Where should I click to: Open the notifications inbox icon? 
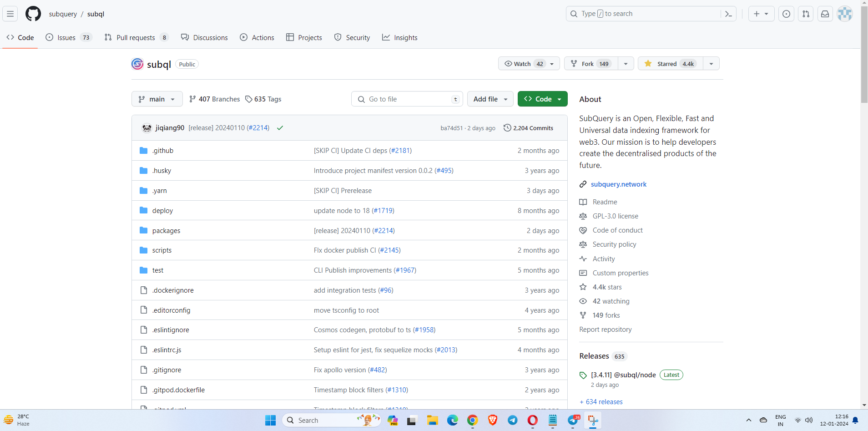coord(825,14)
